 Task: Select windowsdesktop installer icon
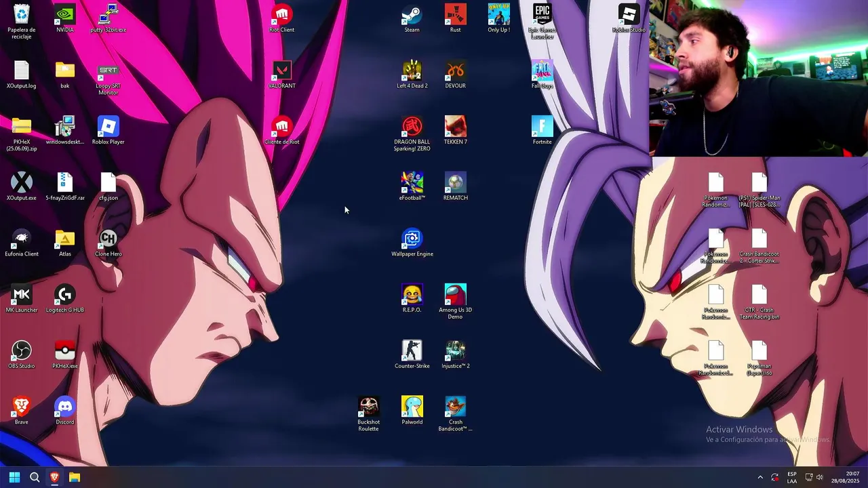(x=65, y=131)
